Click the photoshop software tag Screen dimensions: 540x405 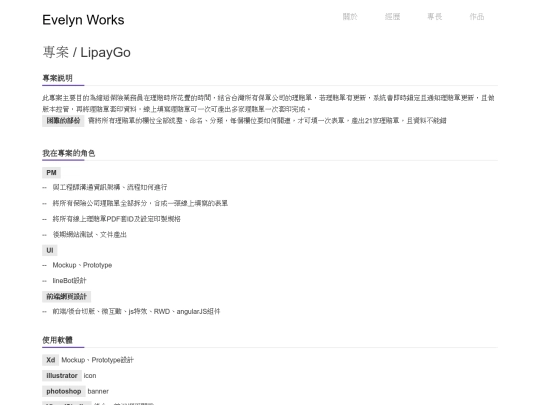pos(64,391)
